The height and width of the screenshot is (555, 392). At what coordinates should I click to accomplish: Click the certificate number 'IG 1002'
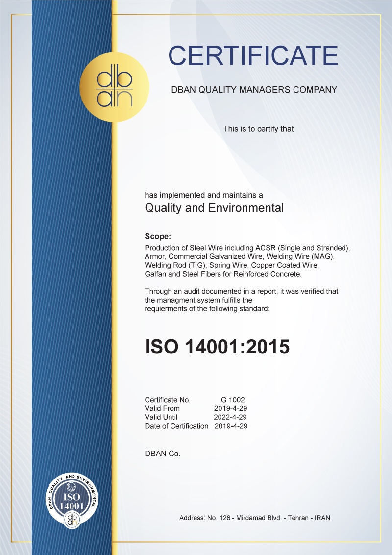click(232, 400)
